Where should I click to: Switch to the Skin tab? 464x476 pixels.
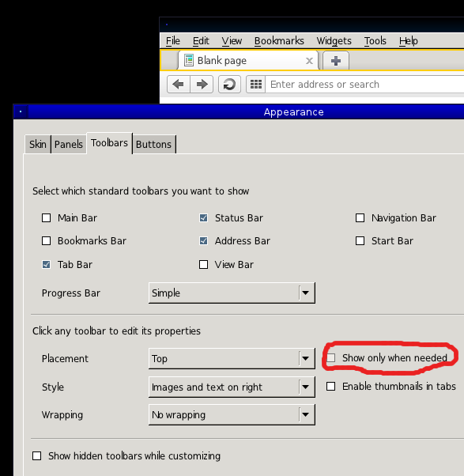(38, 144)
